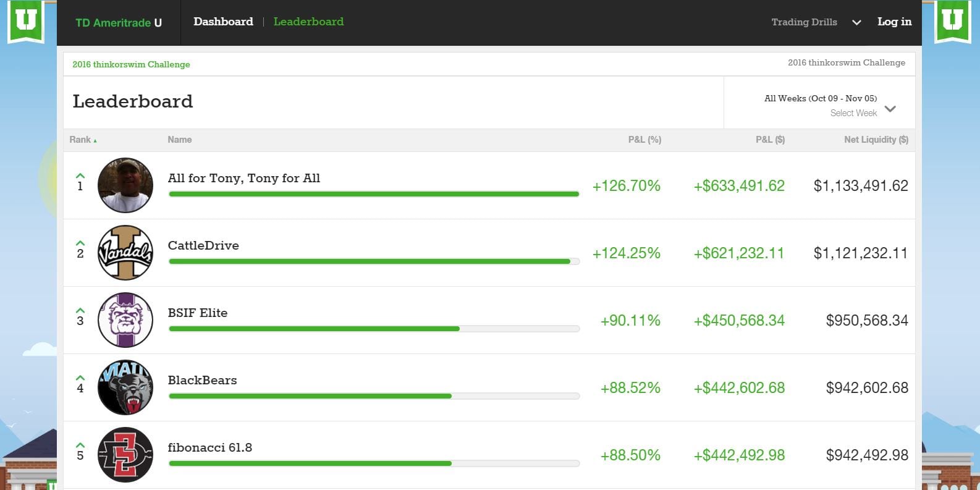Click the CattleDrive progress bar
980x490 pixels.
click(374, 261)
